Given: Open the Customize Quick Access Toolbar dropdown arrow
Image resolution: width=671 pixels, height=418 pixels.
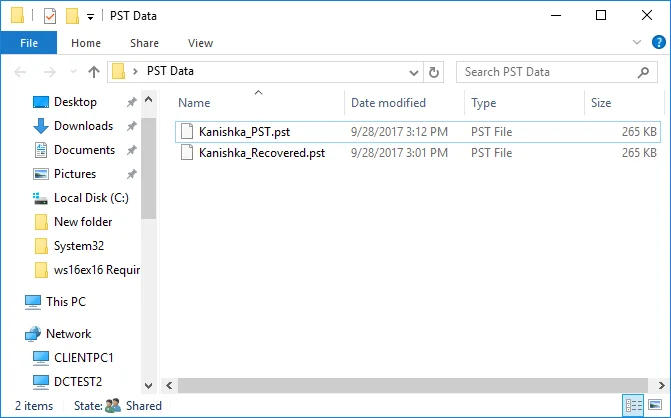Looking at the screenshot, I should (x=90, y=17).
